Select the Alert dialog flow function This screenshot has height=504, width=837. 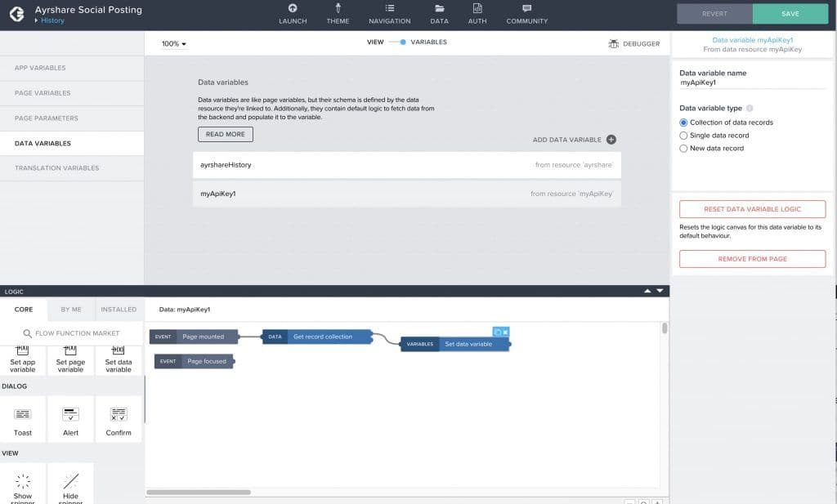click(x=70, y=419)
